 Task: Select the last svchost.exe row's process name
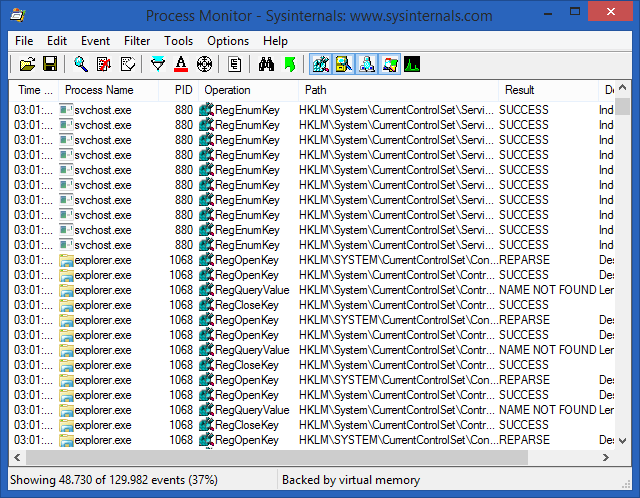click(103, 245)
